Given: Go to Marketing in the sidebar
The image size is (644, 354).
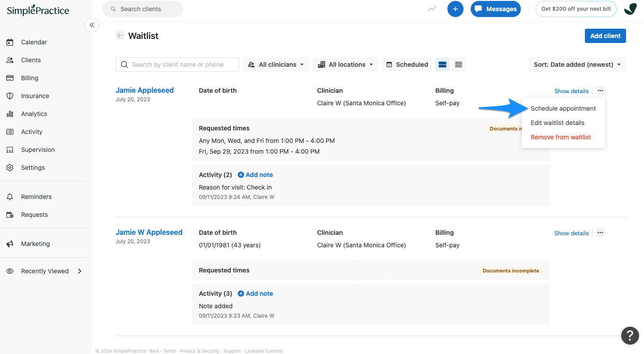Looking at the screenshot, I should click(35, 244).
